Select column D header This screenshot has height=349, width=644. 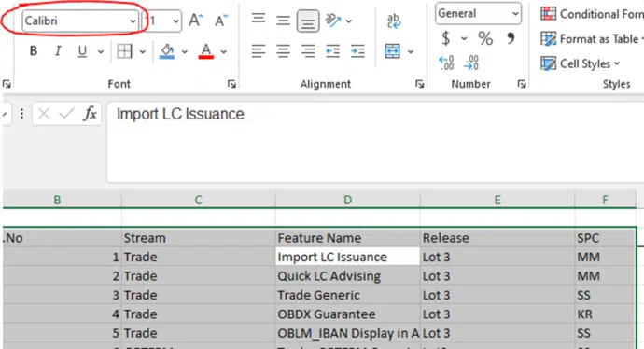347,200
